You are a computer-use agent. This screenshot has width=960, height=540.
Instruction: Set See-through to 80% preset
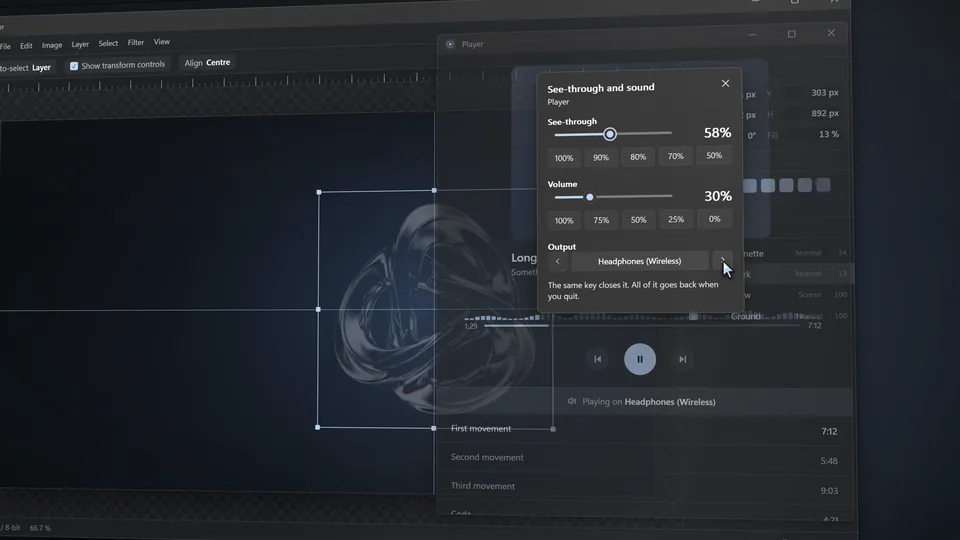tap(638, 157)
